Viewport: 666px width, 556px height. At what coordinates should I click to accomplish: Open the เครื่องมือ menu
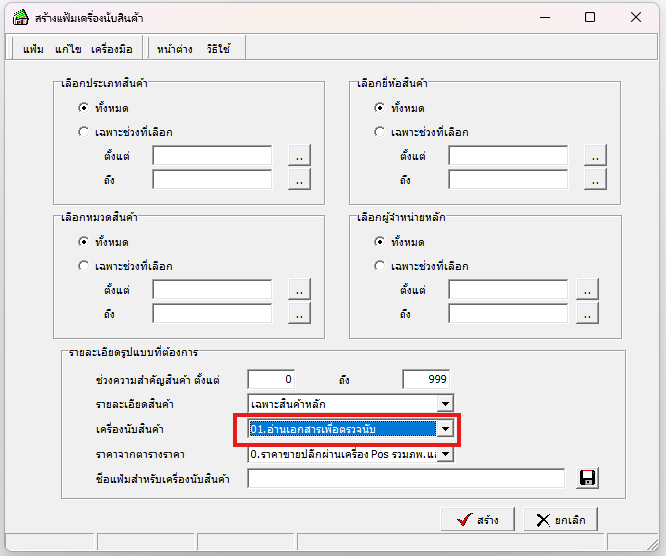pyautogui.click(x=111, y=49)
